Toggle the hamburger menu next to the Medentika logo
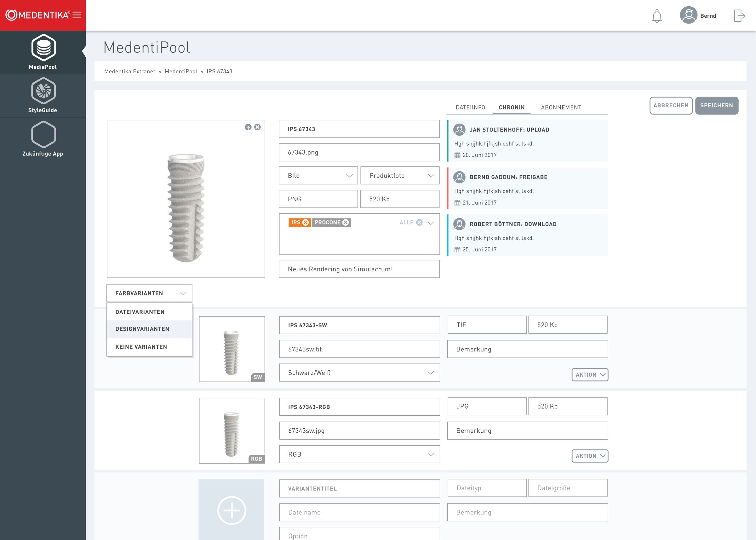The image size is (756, 540). click(x=77, y=15)
